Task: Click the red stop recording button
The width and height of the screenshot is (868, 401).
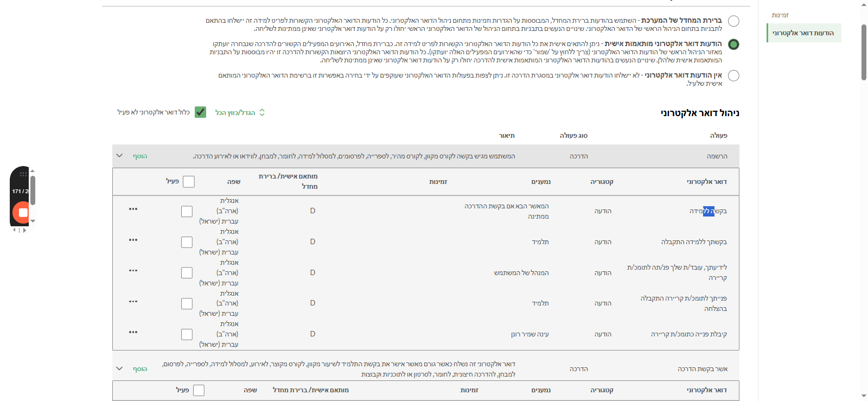Action: pos(23,212)
